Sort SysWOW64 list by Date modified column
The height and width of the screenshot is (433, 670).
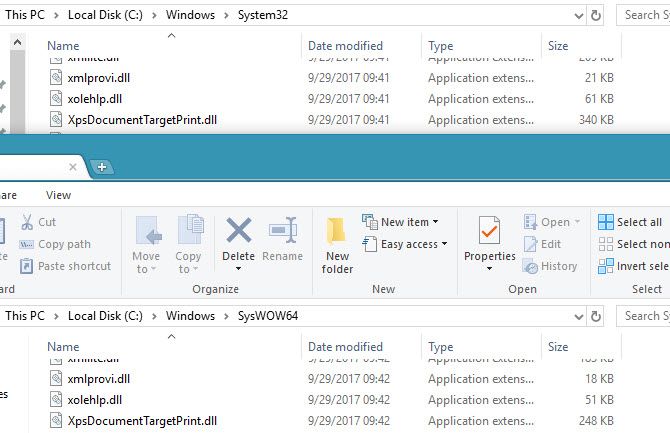[345, 347]
